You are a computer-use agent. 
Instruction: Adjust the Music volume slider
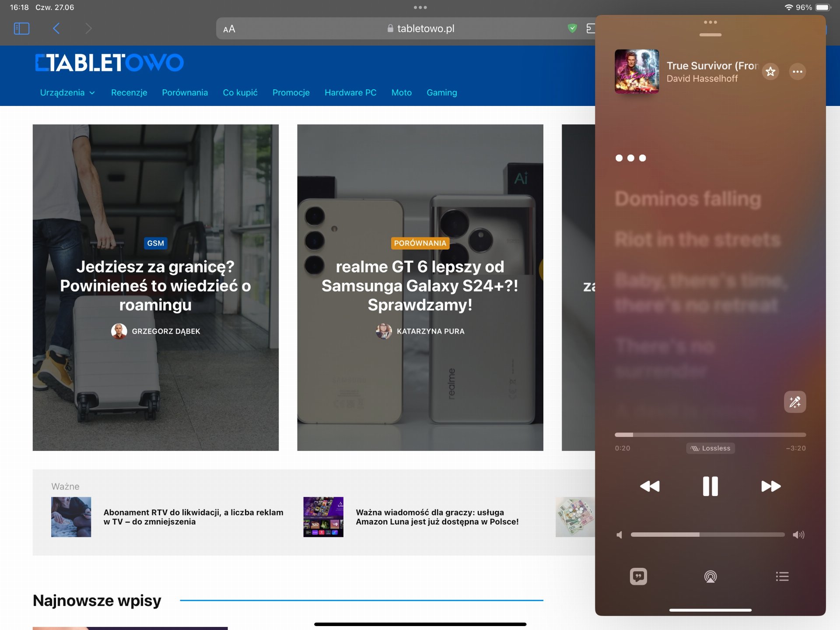pos(707,535)
